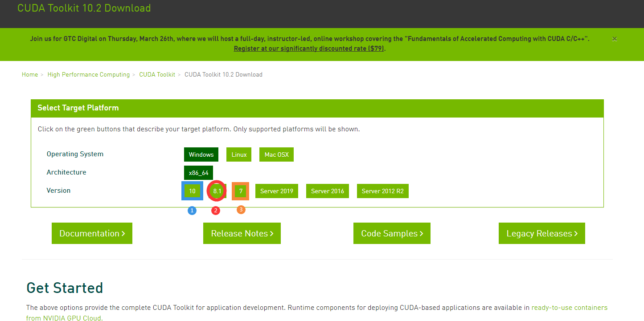Open High Performance Computing breadcrumb

(x=89, y=75)
